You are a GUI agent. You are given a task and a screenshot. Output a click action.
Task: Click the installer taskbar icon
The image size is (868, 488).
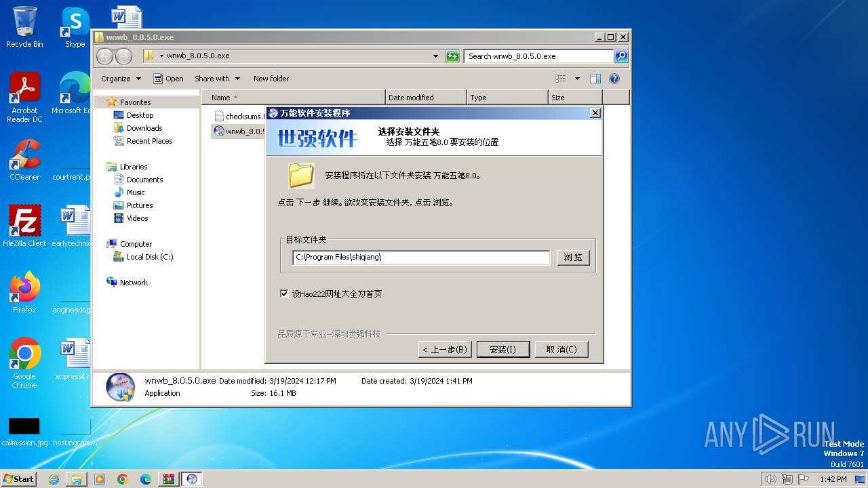coord(192,479)
